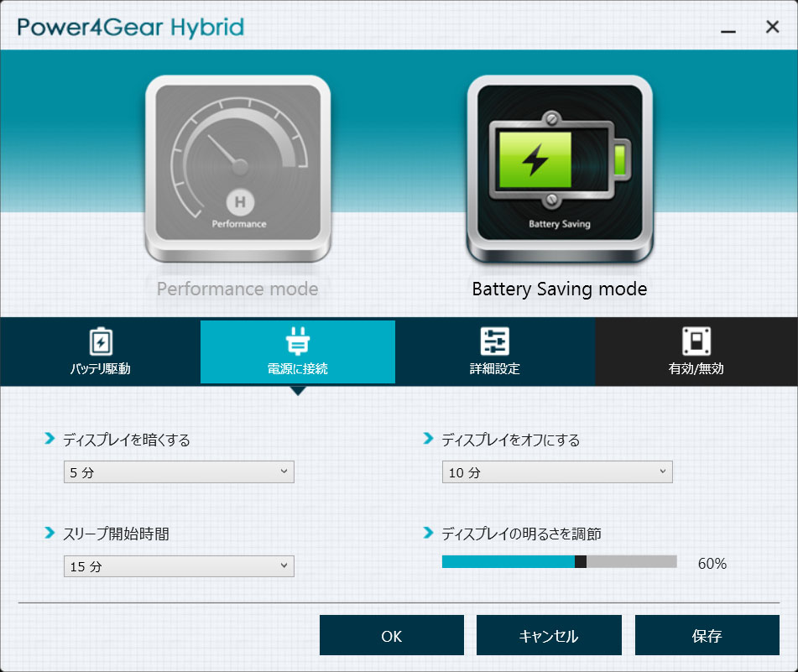The height and width of the screenshot is (672, 798).
Task: Click the enable/disable switch icon
Action: point(696,341)
